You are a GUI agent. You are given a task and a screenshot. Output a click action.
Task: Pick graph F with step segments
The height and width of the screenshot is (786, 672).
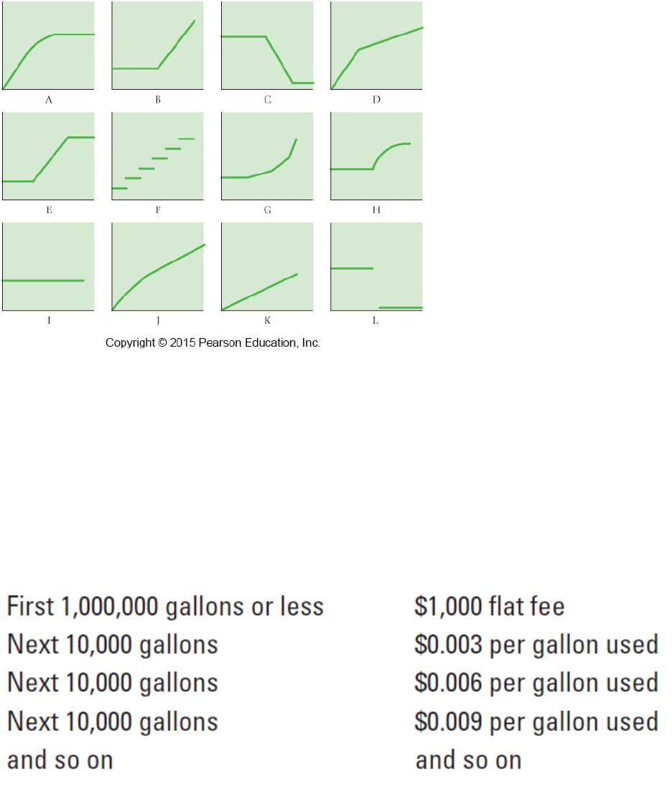[x=157, y=156]
